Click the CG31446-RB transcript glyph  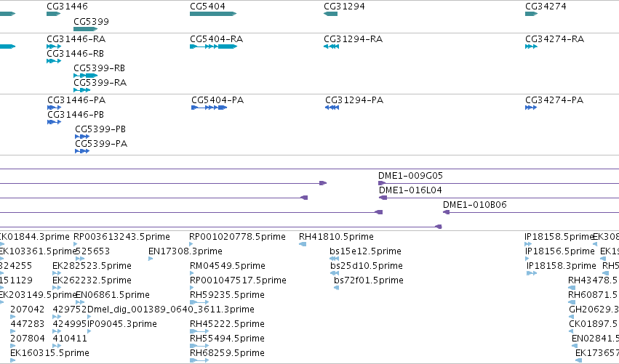tap(54, 61)
